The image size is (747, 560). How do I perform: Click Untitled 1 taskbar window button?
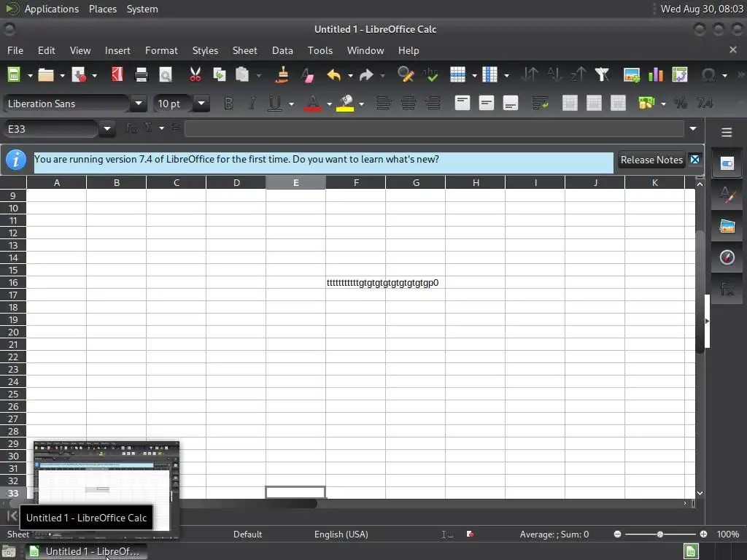(85, 551)
